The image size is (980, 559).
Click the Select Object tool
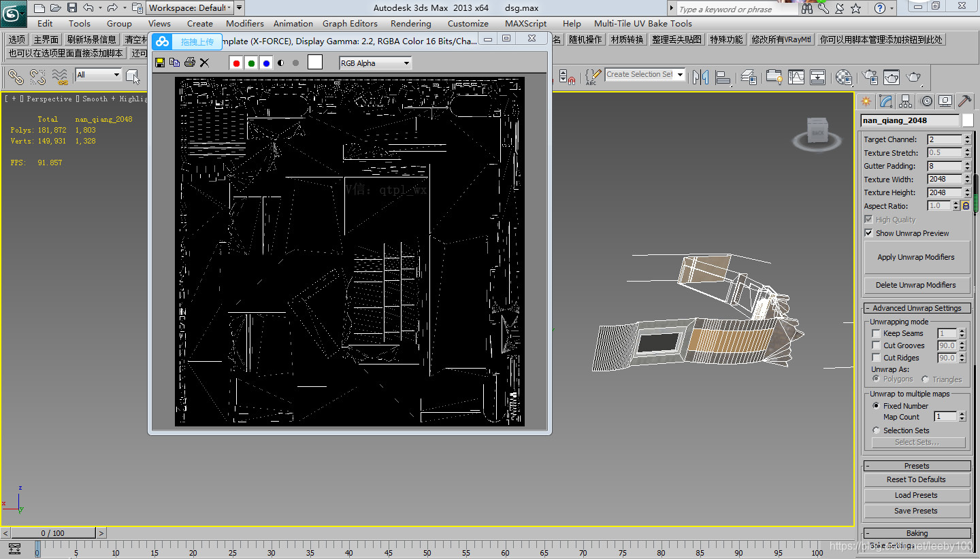[x=133, y=76]
